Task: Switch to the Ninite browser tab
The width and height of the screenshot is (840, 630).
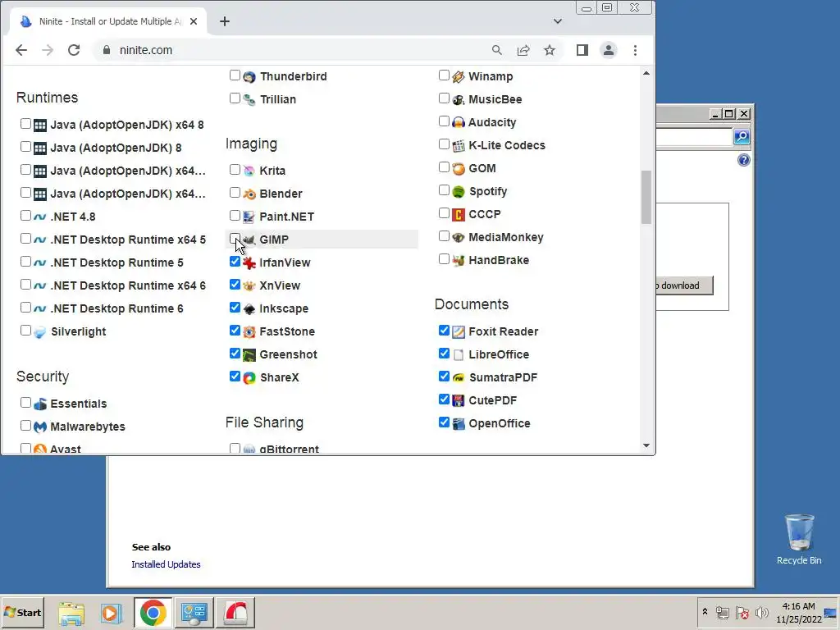Action: pos(108,21)
